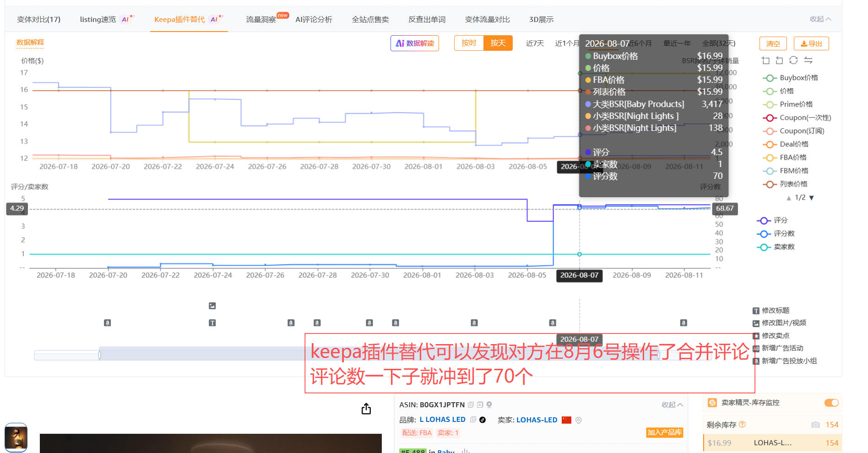
Task: Open the 数据解释 link
Action: pos(30,43)
